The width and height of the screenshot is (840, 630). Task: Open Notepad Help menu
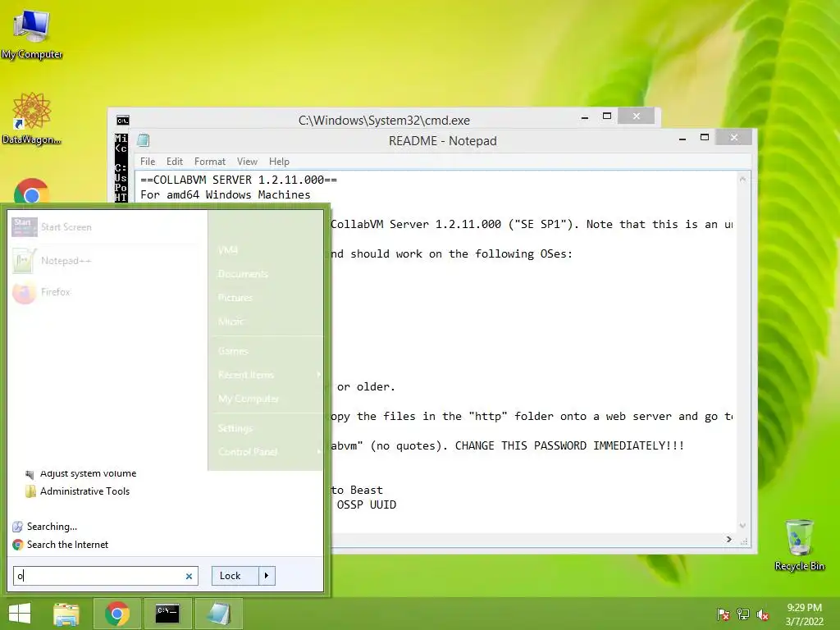pyautogui.click(x=279, y=162)
